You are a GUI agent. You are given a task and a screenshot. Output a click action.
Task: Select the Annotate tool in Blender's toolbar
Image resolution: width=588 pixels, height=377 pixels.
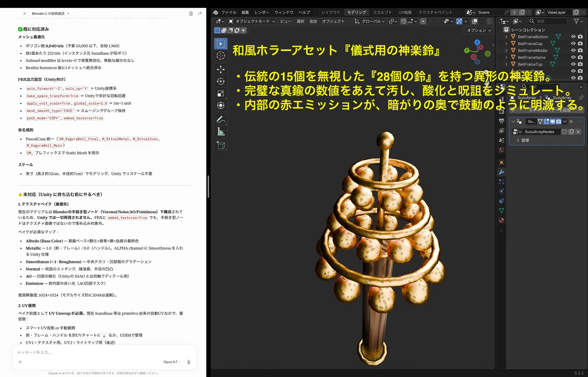(221, 119)
